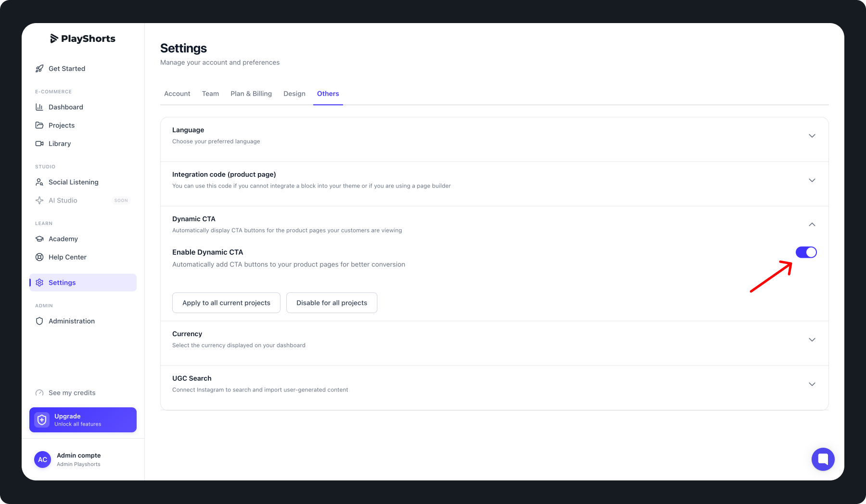The width and height of the screenshot is (866, 504).
Task: Click the Get Started rocket icon
Action: 39,69
